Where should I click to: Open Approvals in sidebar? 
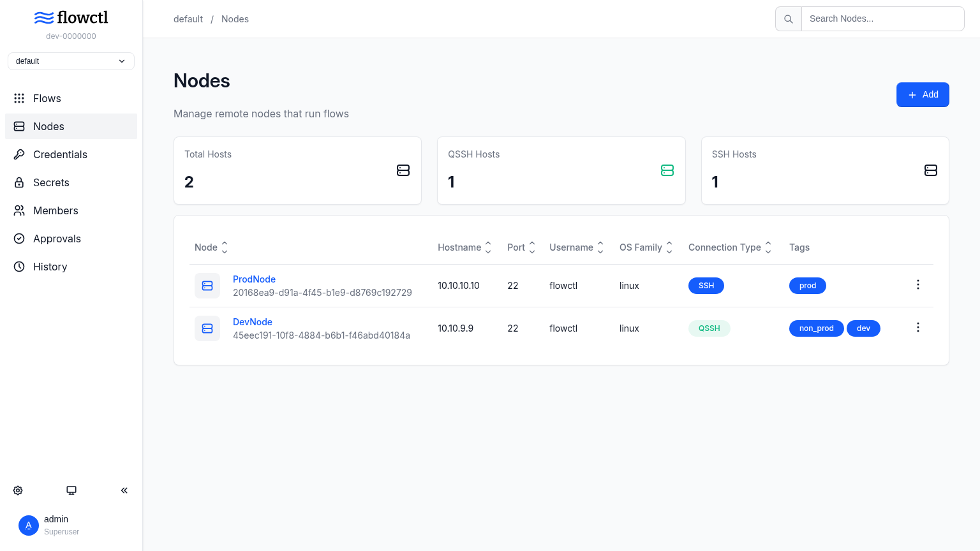(x=71, y=239)
